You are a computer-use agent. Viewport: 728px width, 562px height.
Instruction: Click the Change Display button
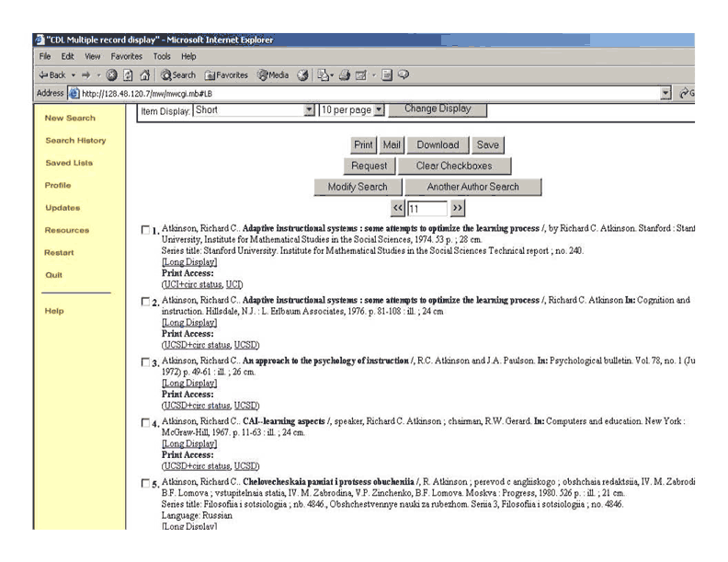tap(438, 109)
